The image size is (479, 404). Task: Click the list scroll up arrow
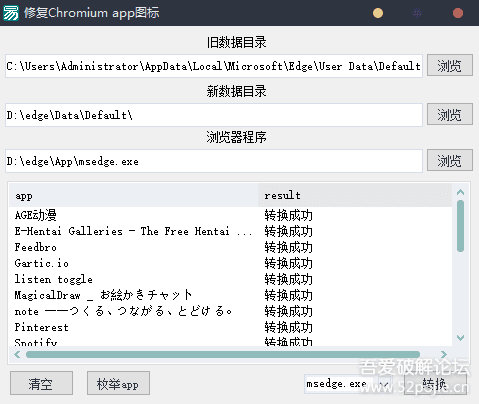click(461, 192)
